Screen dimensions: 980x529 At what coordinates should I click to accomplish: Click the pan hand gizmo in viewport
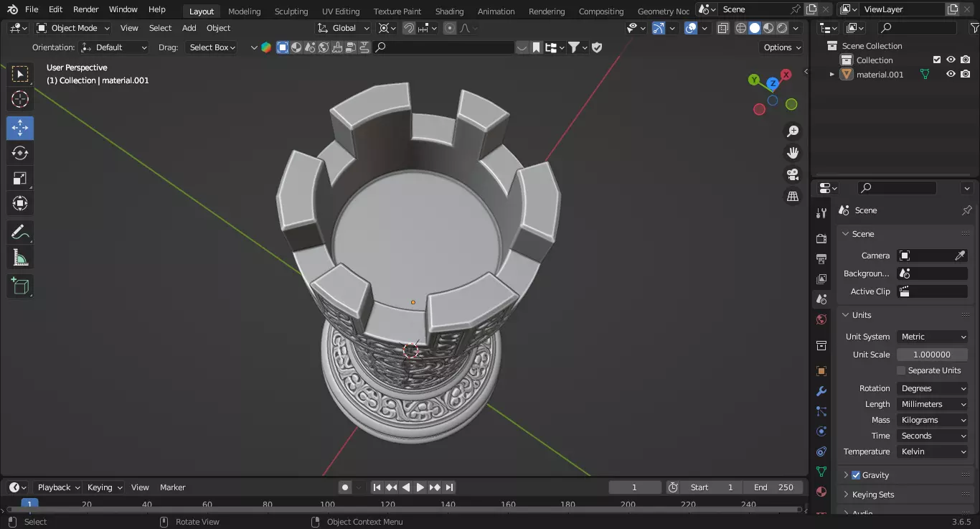pyautogui.click(x=793, y=153)
